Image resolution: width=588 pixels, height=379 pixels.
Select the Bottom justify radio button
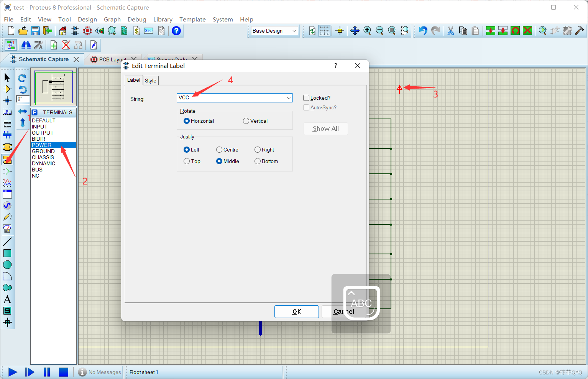[x=258, y=161]
